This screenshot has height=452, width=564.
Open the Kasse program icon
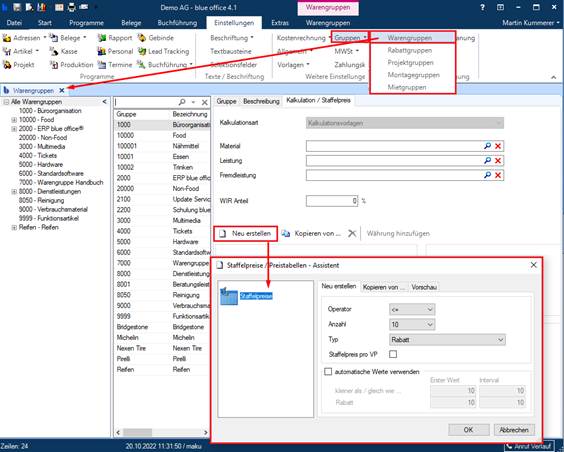[x=54, y=51]
